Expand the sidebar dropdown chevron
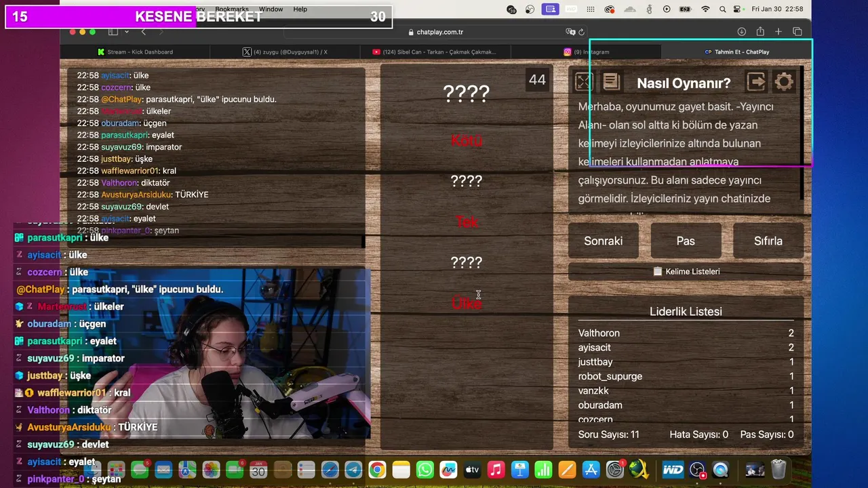868x488 pixels. tap(126, 32)
